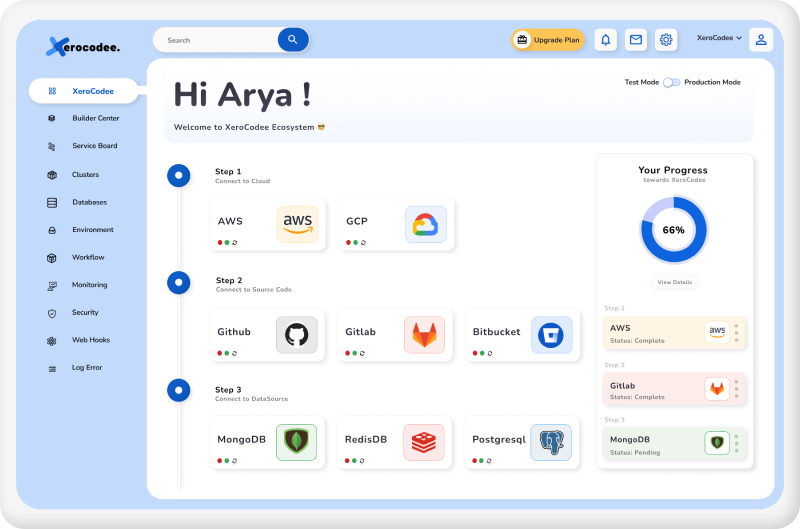
Task: Click the View Details button
Action: click(x=674, y=282)
